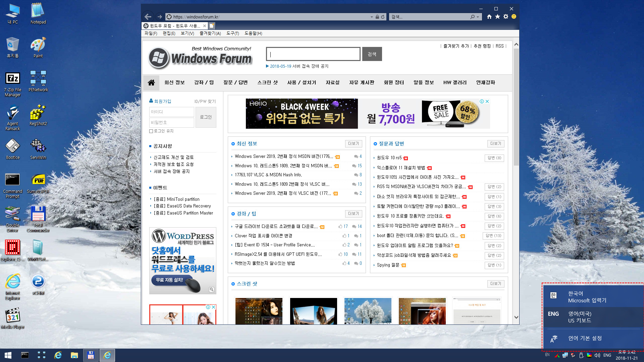
Task: Open the 자료실 navigation tab
Action: click(x=333, y=82)
